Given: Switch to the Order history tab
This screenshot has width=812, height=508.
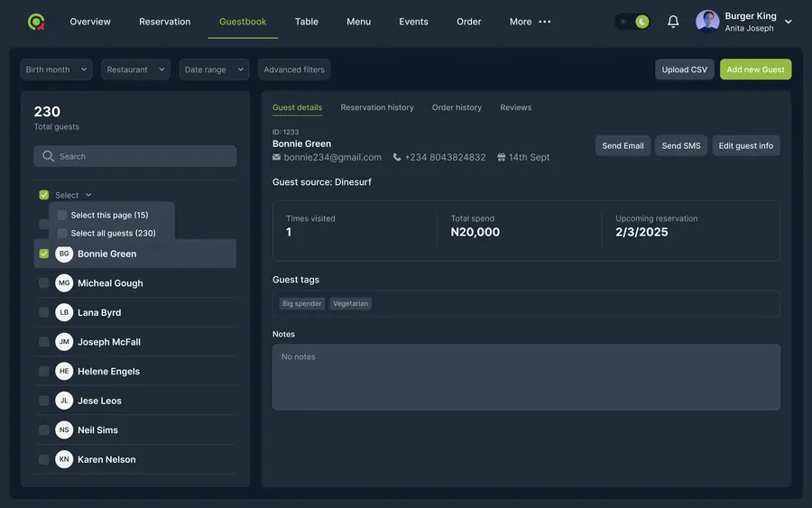Looking at the screenshot, I should tap(457, 107).
